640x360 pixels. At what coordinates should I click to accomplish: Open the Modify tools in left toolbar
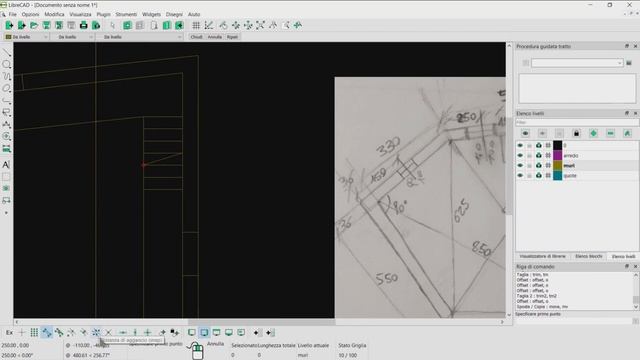pyautogui.click(x=6, y=136)
